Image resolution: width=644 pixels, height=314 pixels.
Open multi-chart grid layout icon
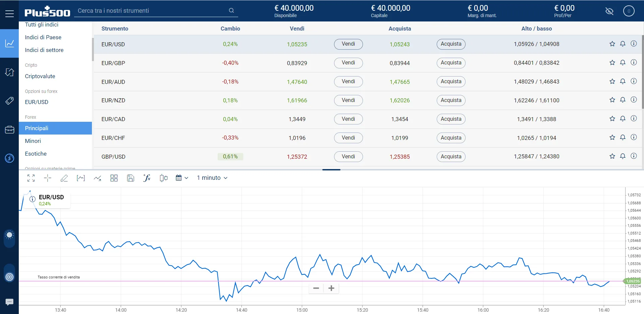tap(114, 178)
